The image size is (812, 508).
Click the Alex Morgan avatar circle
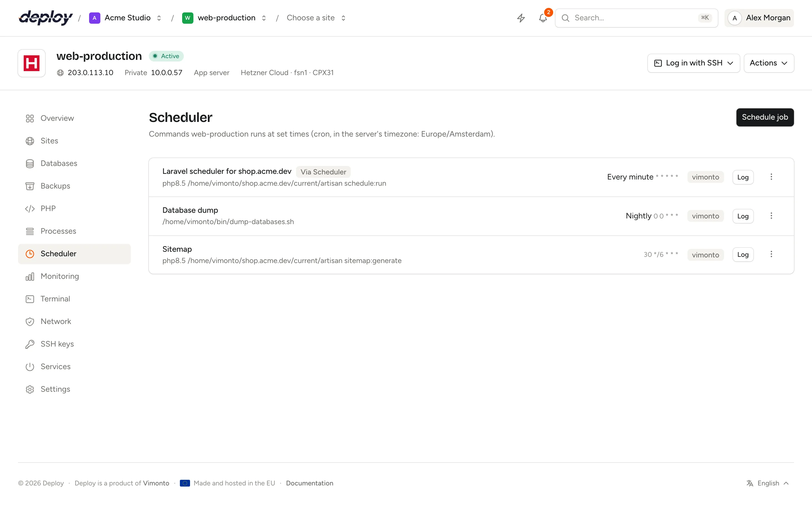click(x=735, y=18)
